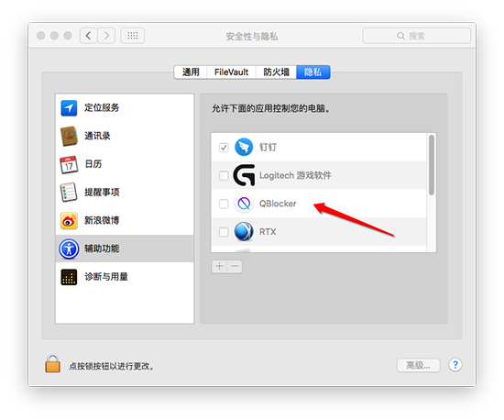The image size is (504, 420).
Task: Select 日历 text in sidebar
Action: point(93,164)
